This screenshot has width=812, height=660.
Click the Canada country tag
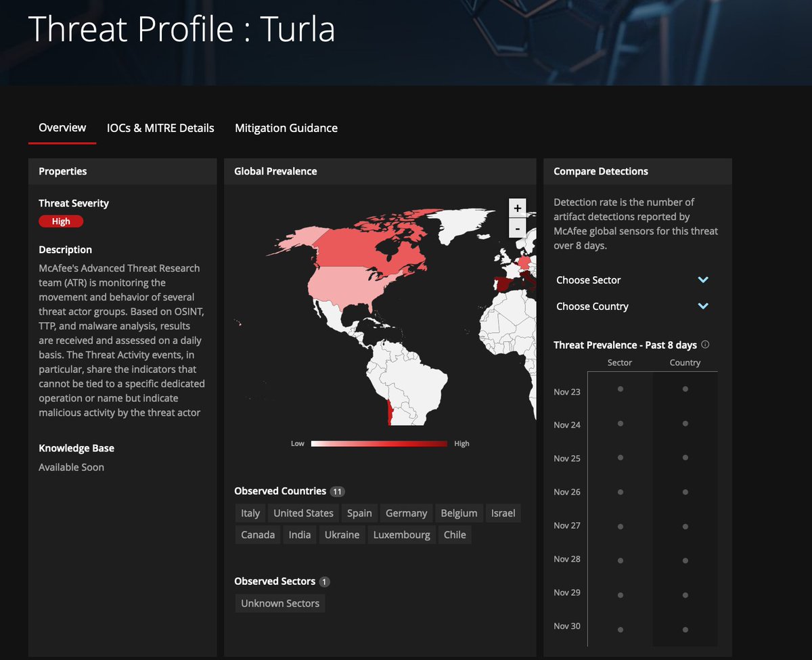pyautogui.click(x=258, y=535)
